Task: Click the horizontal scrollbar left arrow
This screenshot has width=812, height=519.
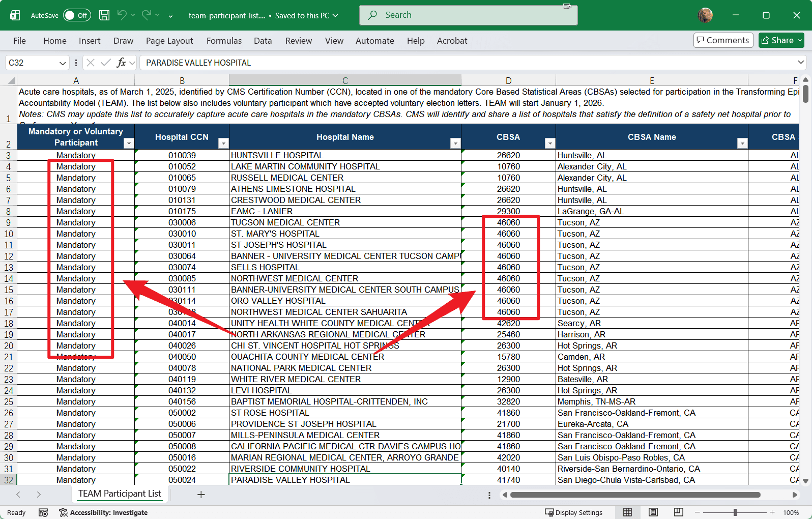Action: (x=505, y=495)
